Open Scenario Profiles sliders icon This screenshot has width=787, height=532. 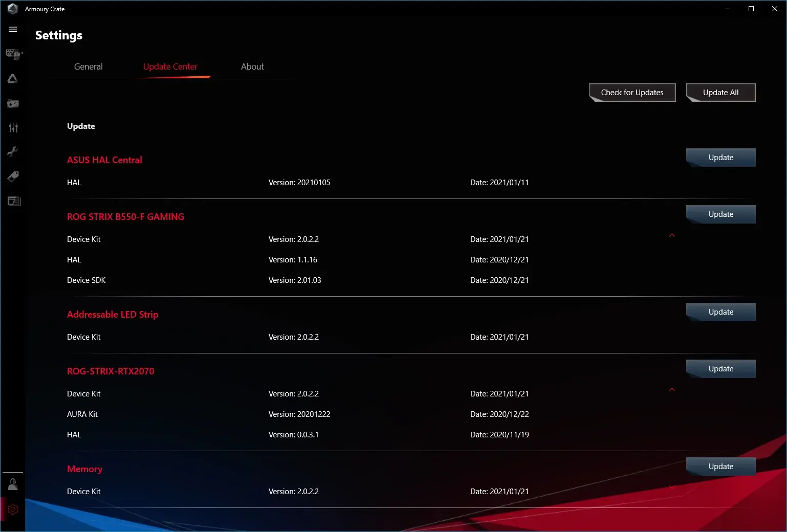[x=13, y=128]
